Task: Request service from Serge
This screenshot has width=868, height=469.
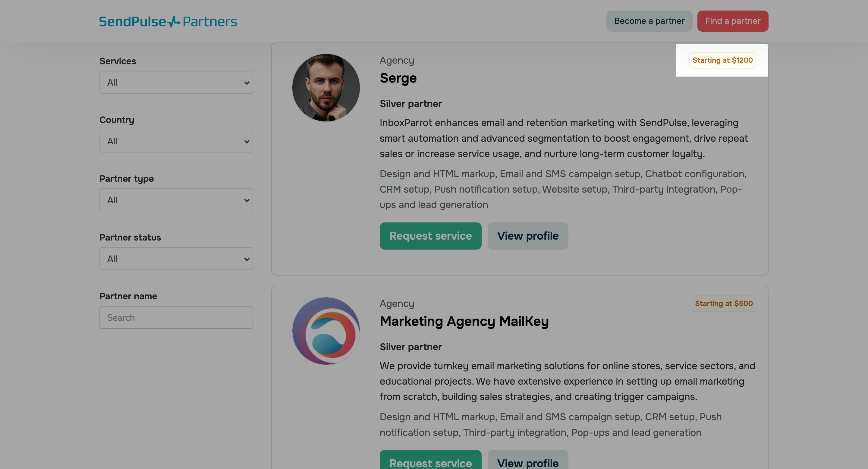Action: click(x=430, y=236)
